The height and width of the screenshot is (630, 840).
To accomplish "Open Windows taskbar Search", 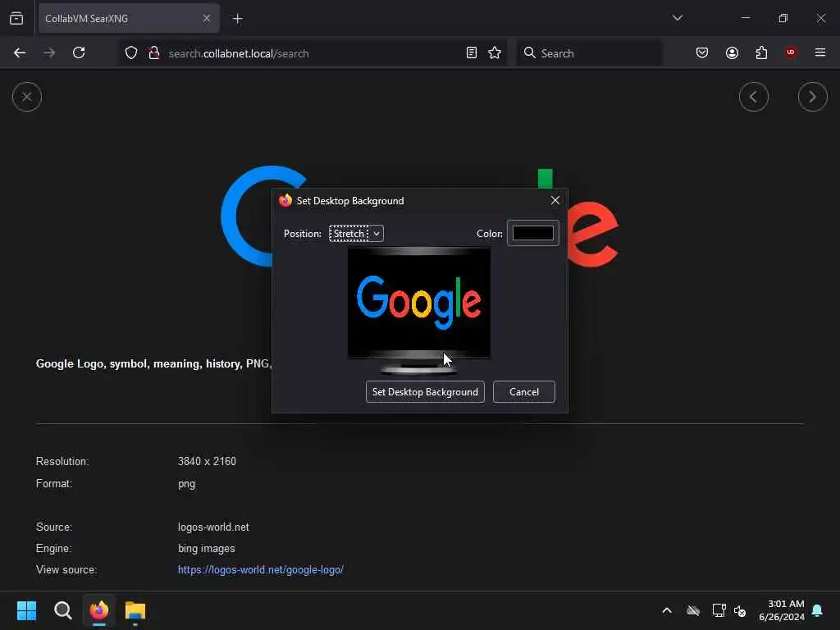I will 62,610.
